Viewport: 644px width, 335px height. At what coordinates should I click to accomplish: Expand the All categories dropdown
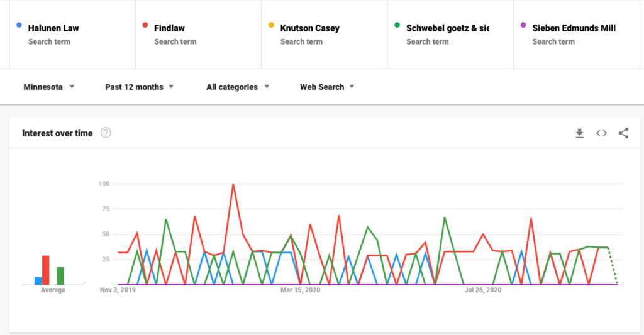click(x=238, y=87)
